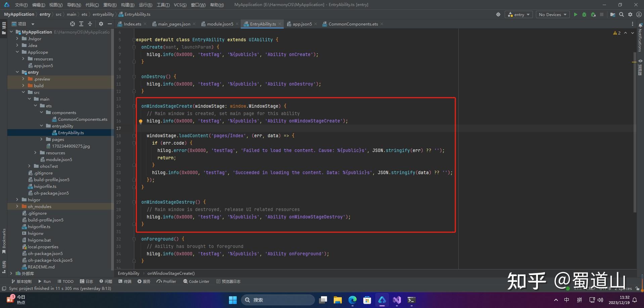Collapse all nodes in the project tree

point(90,24)
